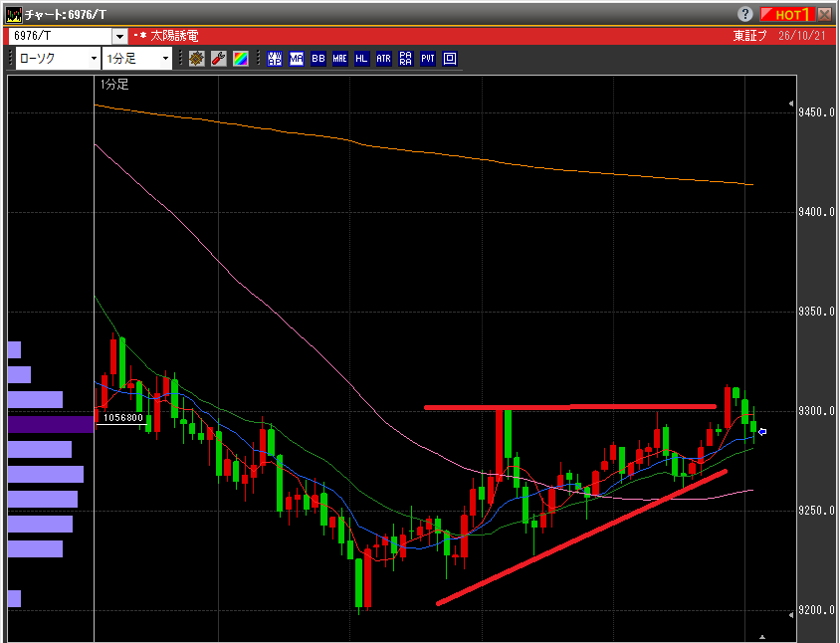Open help via the question mark icon
This screenshot has height=643, width=840.
tap(744, 14)
